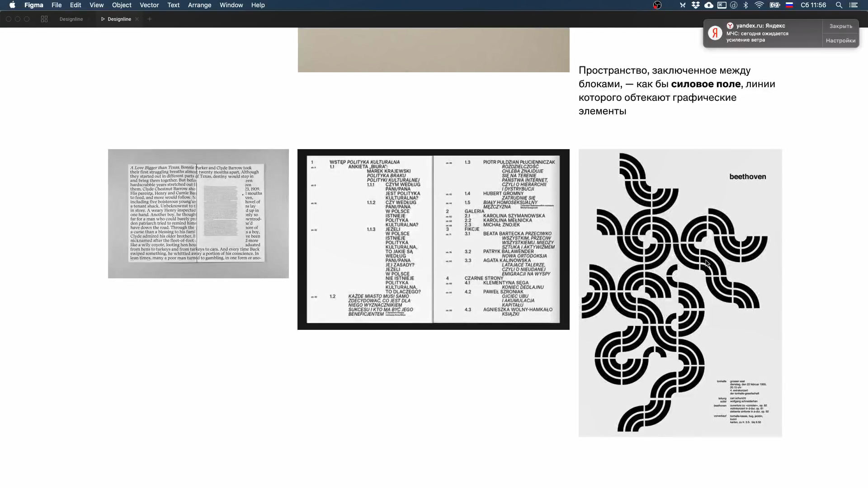Click the Beethoven poster image

click(680, 293)
